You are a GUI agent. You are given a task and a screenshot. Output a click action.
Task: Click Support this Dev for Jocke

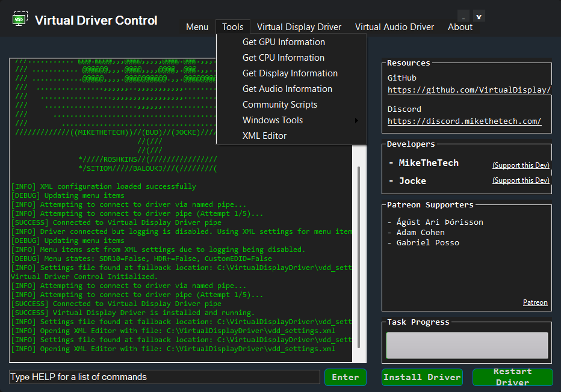(521, 180)
